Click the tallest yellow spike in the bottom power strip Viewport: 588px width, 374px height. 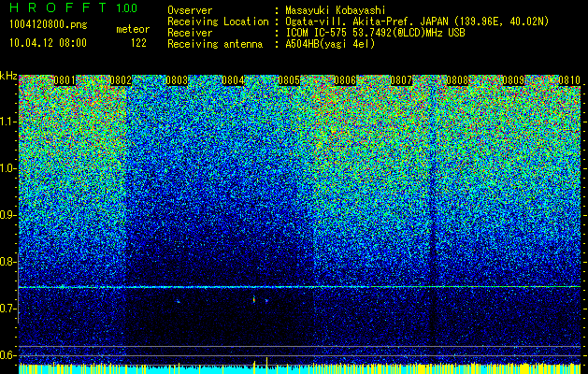pos(266,366)
